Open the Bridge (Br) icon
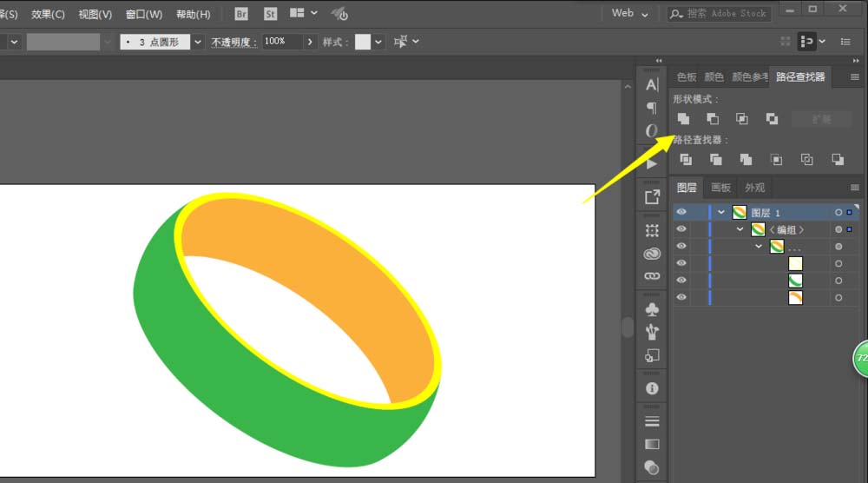Screen dimensions: 868x483 (x=241, y=14)
